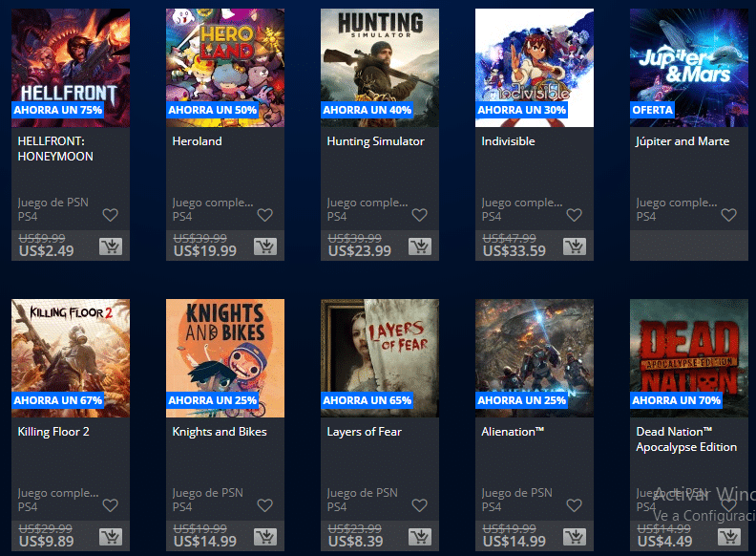Wishlist Indivisible with the heart icon
Screen dimensions: 756x556
click(x=575, y=215)
